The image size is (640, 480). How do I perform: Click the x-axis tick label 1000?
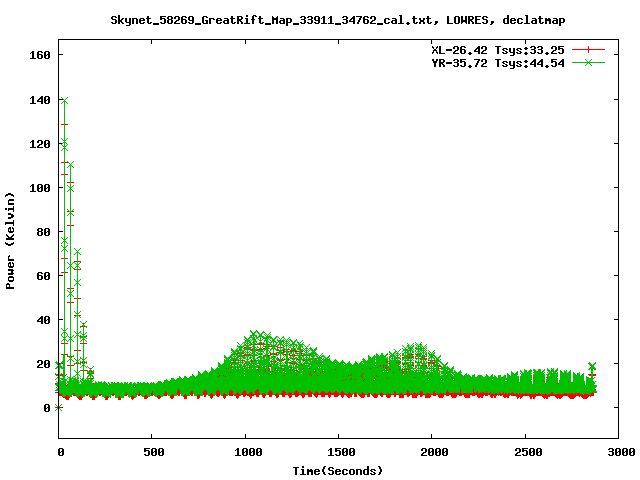pyautogui.click(x=248, y=452)
